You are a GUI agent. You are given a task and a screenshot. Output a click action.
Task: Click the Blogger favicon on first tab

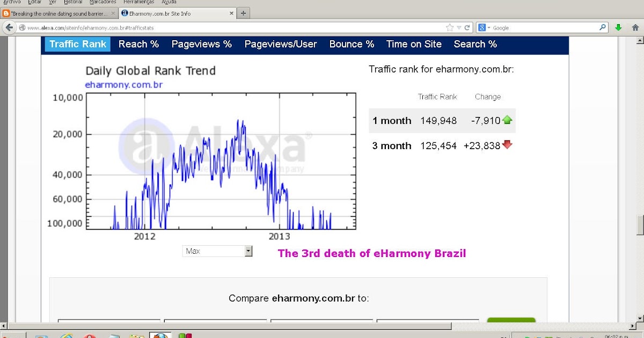[x=6, y=13]
